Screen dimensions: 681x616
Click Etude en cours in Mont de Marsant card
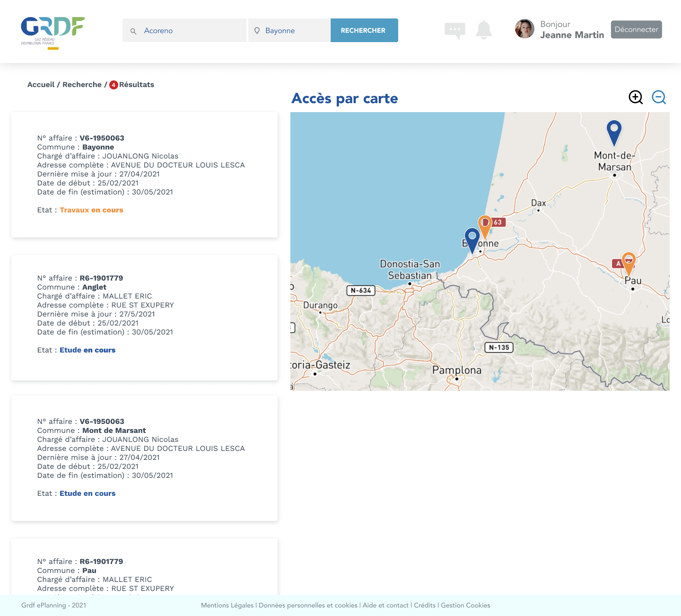point(87,493)
